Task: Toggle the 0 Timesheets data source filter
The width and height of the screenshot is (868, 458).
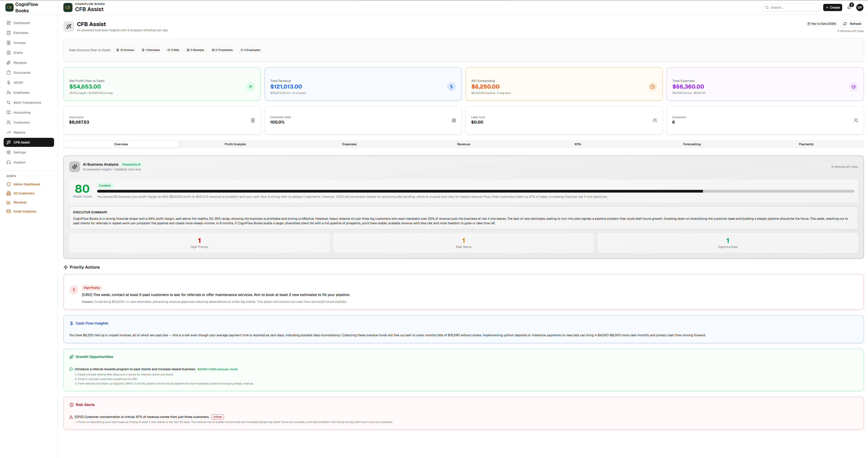Action: coord(222,50)
